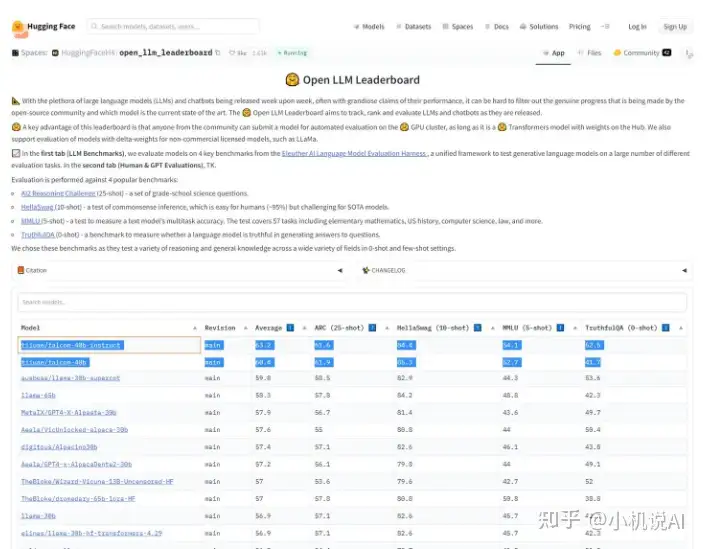Expand the Citation accordion
Screen dimensions: 703x549
click(x=179, y=270)
